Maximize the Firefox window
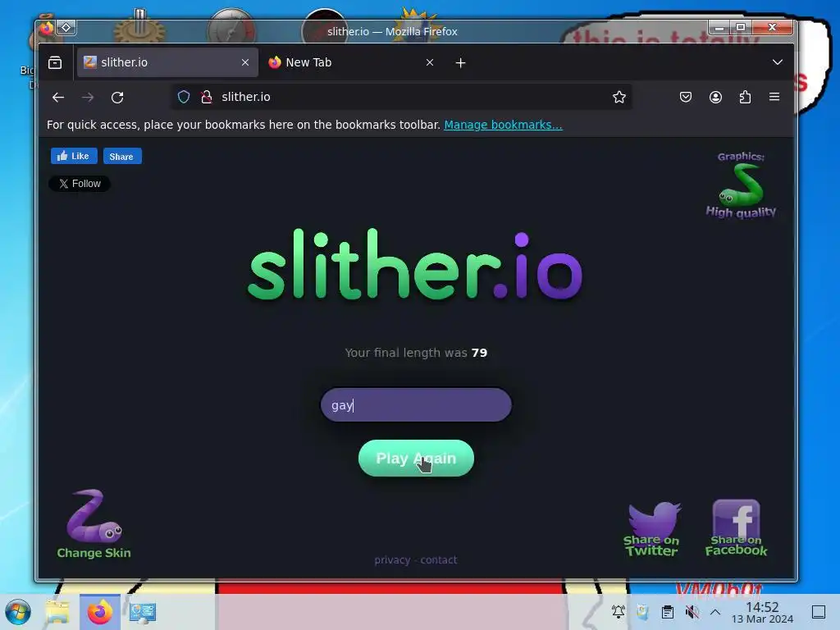This screenshot has width=840, height=630. [741, 27]
